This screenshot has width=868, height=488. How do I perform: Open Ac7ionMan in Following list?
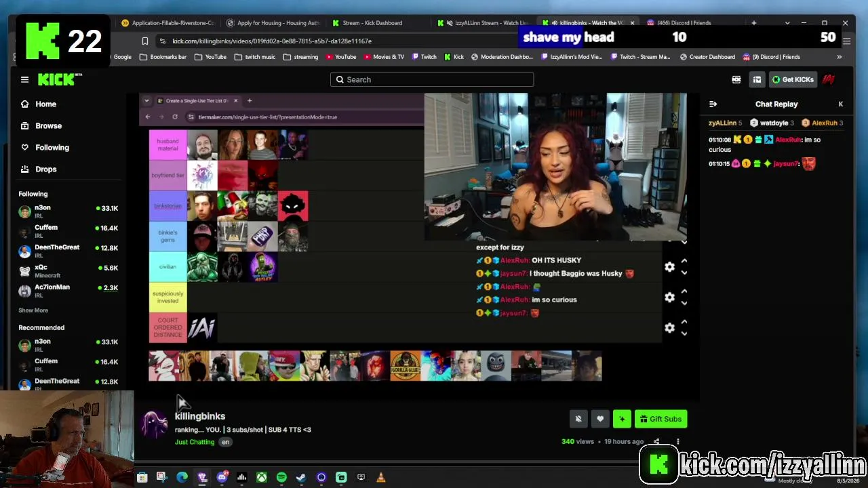[68, 291]
